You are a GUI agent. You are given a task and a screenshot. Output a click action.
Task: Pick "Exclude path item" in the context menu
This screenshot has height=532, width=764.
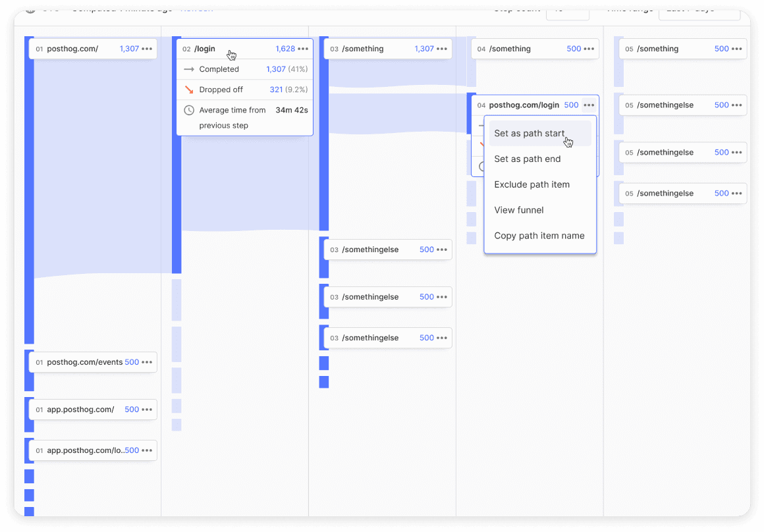click(x=532, y=185)
